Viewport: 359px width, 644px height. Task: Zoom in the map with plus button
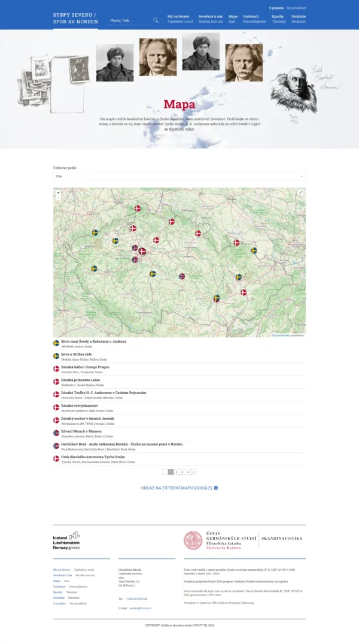[58, 192]
